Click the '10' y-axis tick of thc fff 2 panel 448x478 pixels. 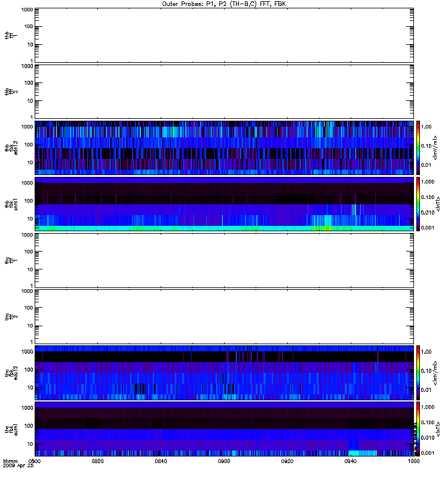pos(30,326)
